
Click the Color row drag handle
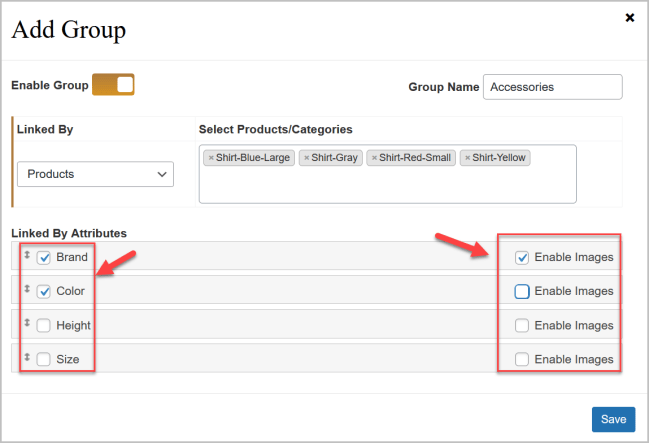pos(26,290)
